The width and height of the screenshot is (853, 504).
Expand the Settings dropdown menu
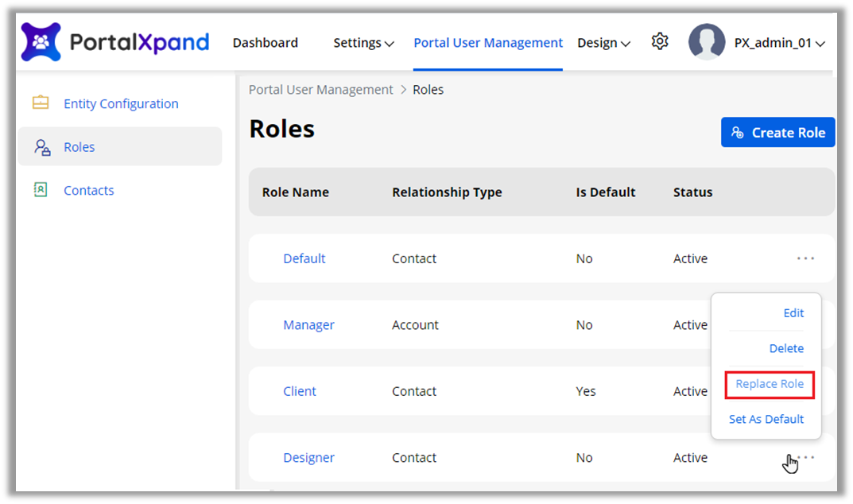click(363, 43)
